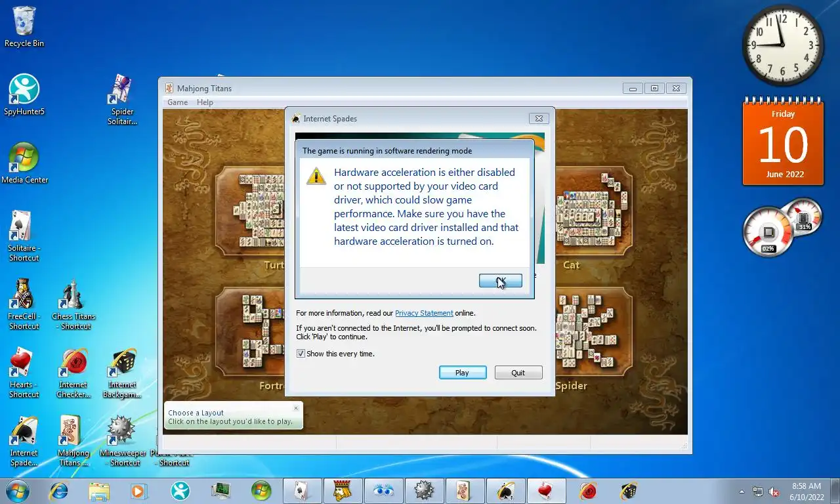Show hidden system tray icons

742,492
